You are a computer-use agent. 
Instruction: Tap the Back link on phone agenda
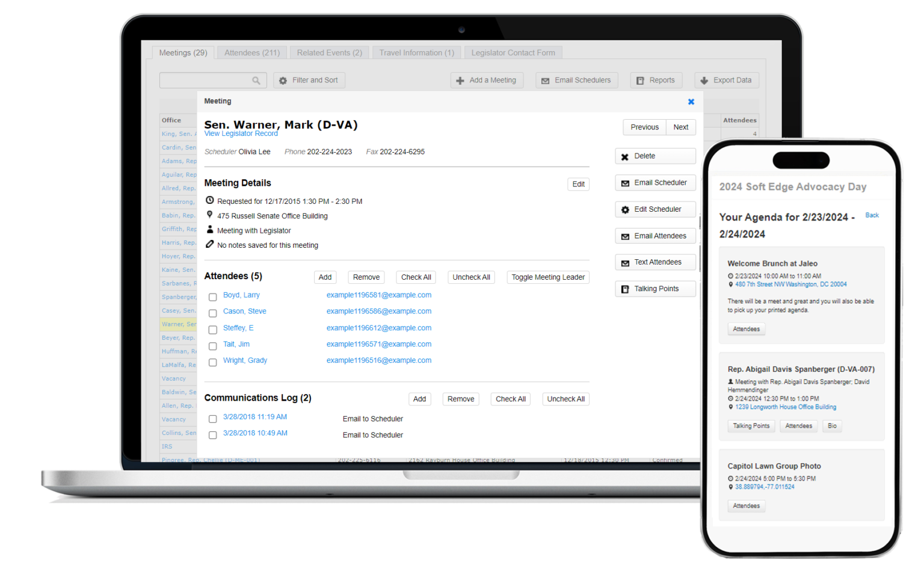tap(872, 215)
